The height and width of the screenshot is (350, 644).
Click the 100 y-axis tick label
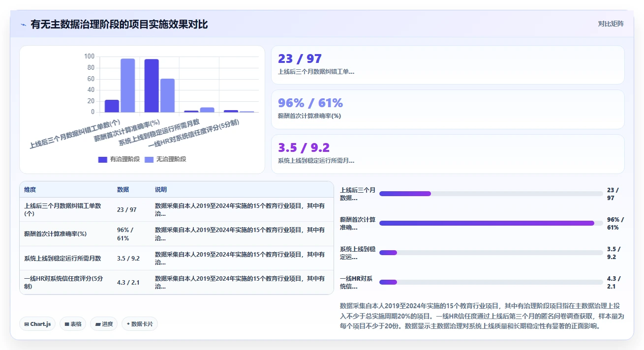[x=89, y=57]
